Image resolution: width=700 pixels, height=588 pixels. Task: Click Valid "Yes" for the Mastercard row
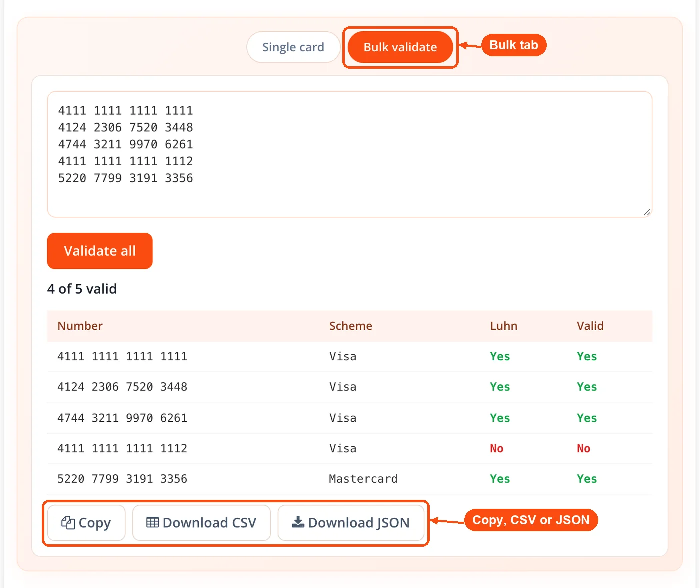pyautogui.click(x=587, y=479)
